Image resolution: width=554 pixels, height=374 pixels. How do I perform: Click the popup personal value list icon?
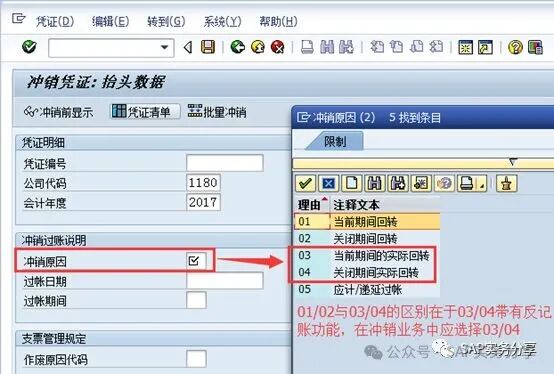[506, 183]
